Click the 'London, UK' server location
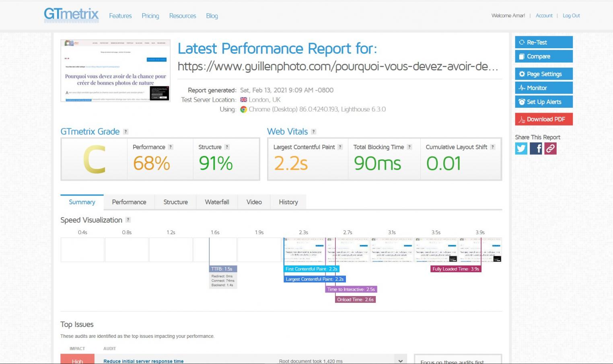The width and height of the screenshot is (613, 364). tap(265, 100)
